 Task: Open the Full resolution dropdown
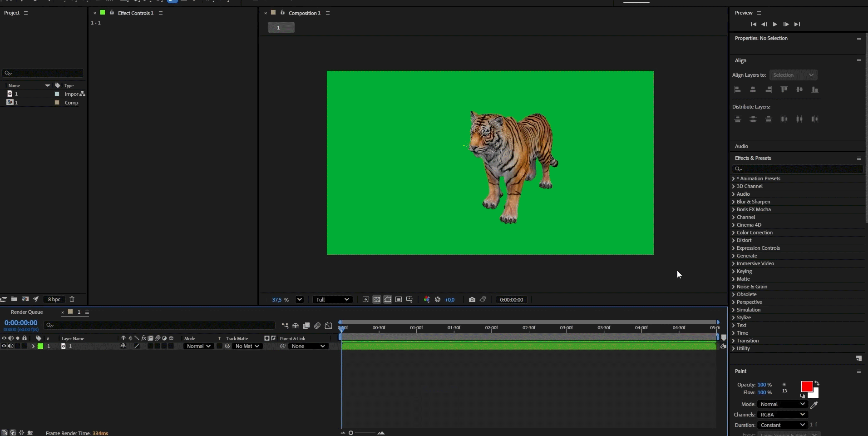[332, 300]
